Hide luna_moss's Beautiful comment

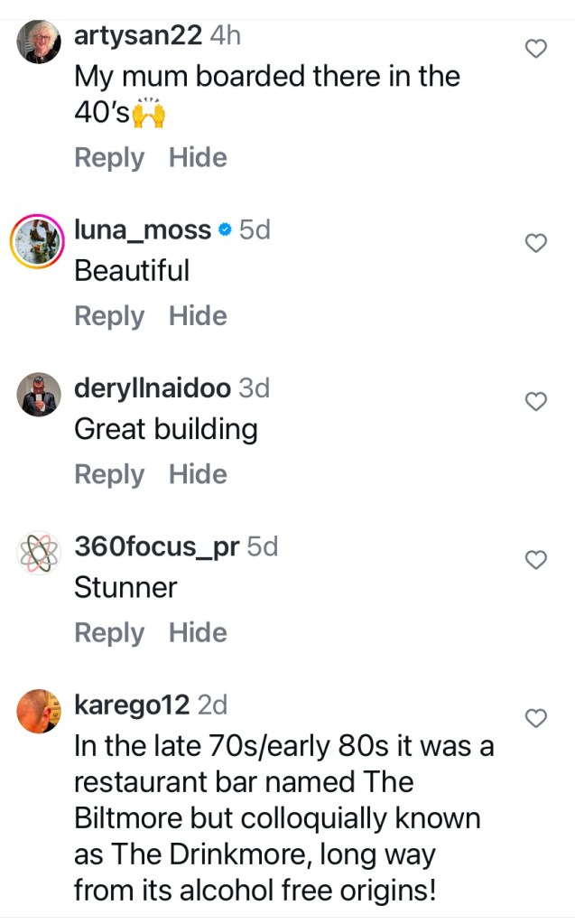click(198, 316)
